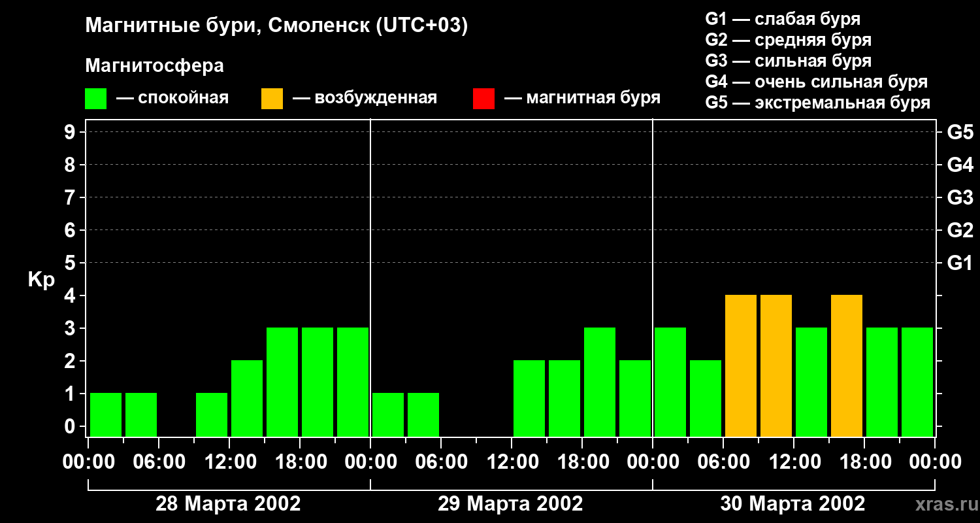Click the orange 'возбужденная' legend swatch
This screenshot has height=523, width=980.
pos(272,99)
